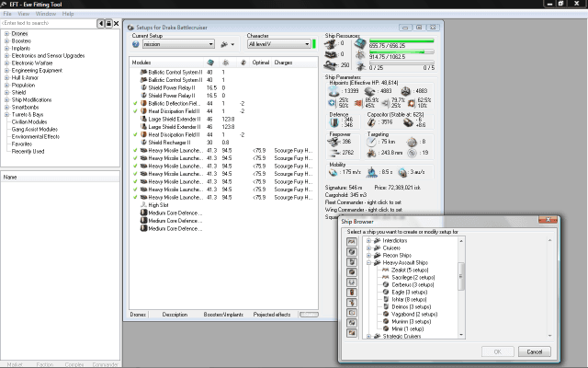Select the Gallente race filter in Ship Browser
Viewport: 588px width, 368px height.
pyautogui.click(x=352, y=261)
